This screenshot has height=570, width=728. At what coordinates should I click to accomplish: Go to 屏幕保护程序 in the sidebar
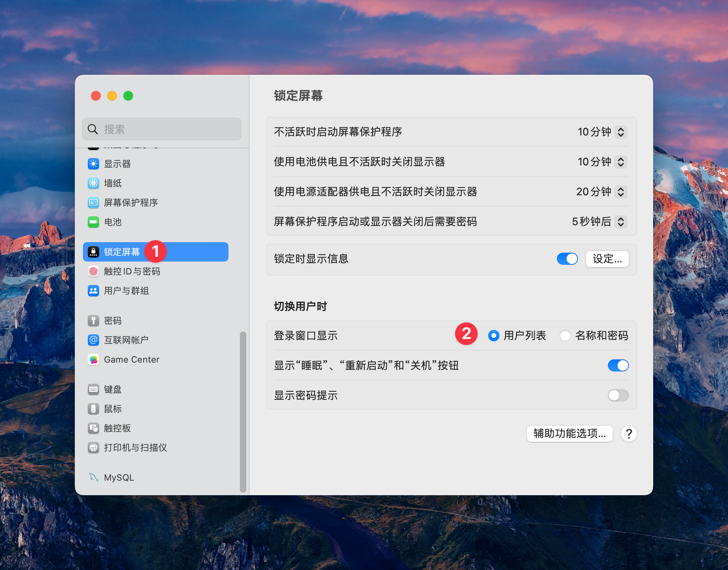coord(156,203)
